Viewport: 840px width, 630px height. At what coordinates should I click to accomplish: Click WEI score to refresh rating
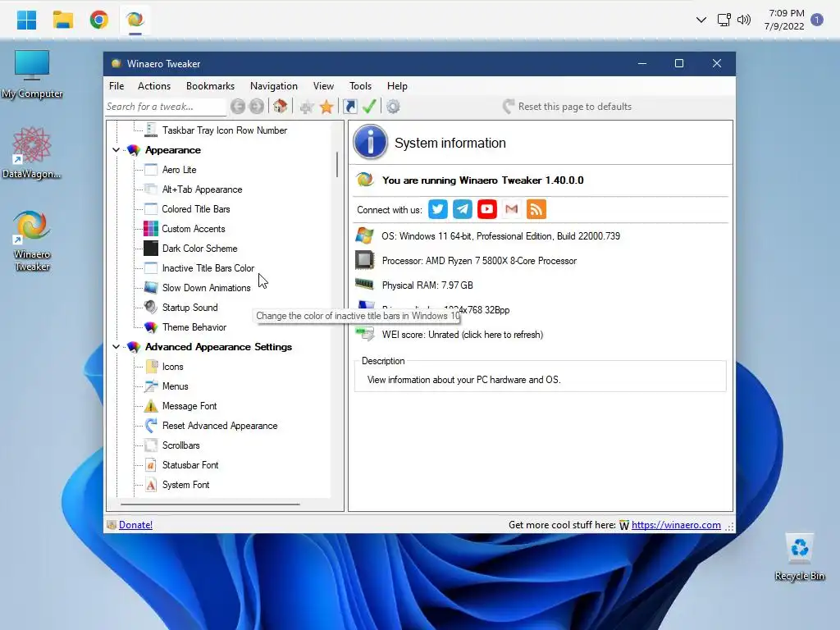[463, 335]
